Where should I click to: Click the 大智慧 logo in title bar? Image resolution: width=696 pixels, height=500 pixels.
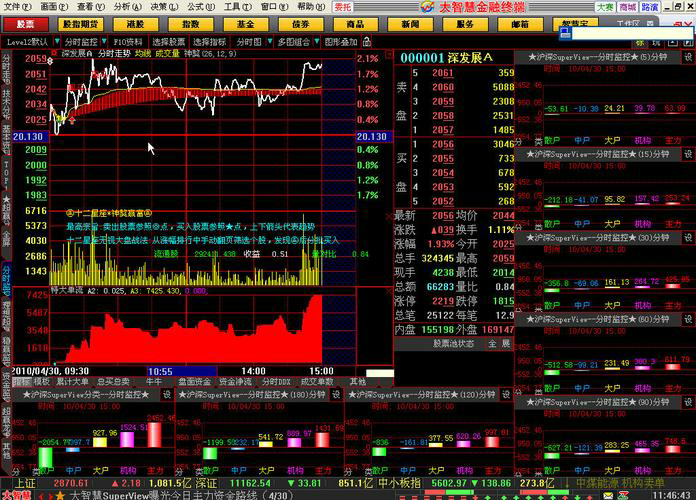click(x=427, y=7)
